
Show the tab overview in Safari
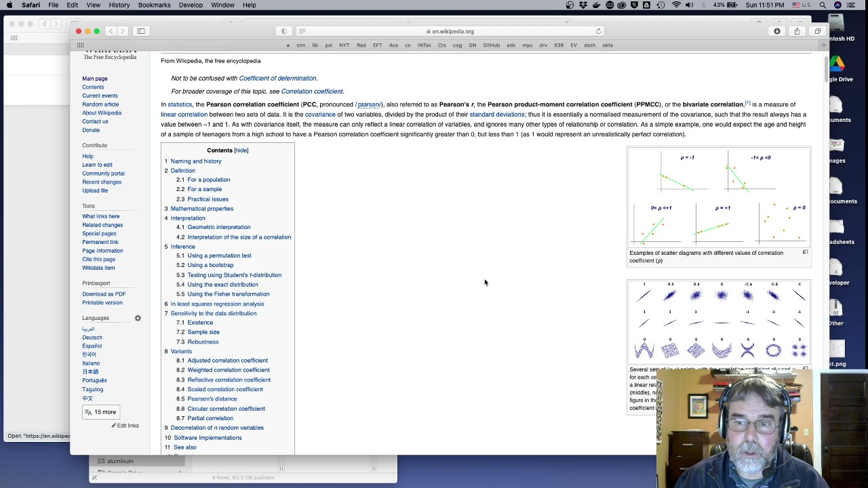tap(817, 31)
